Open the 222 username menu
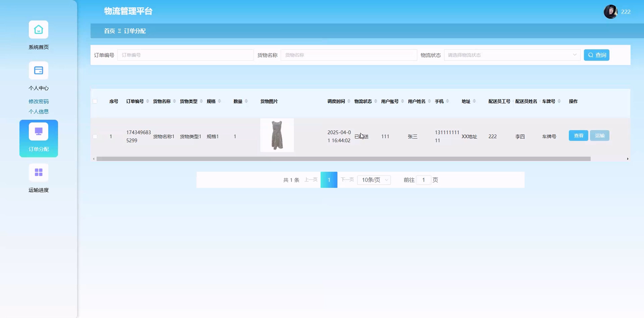The height and width of the screenshot is (318, 644). 626,12
